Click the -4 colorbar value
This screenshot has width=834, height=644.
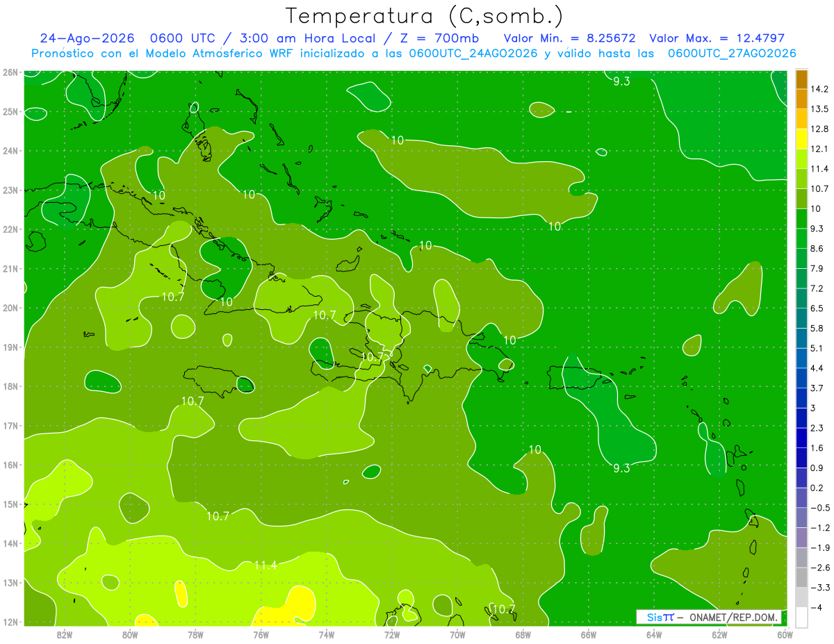[x=816, y=606]
